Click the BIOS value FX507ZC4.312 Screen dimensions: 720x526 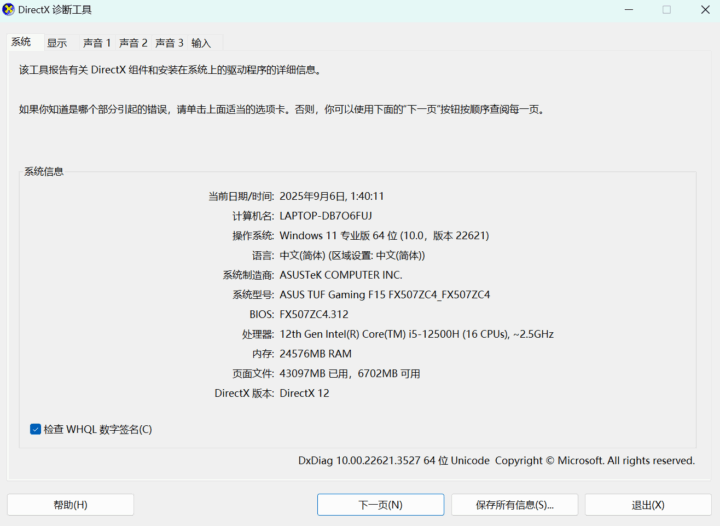pyautogui.click(x=314, y=314)
